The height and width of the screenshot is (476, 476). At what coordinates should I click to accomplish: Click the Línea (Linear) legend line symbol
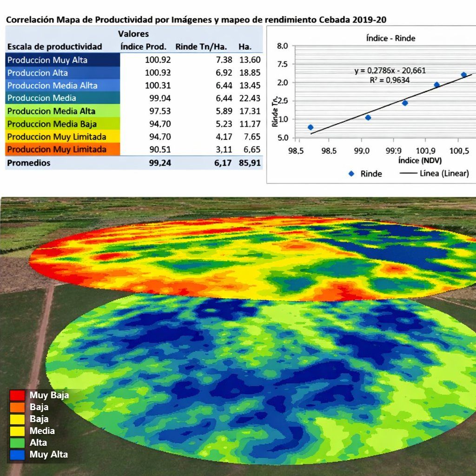[x=407, y=173]
